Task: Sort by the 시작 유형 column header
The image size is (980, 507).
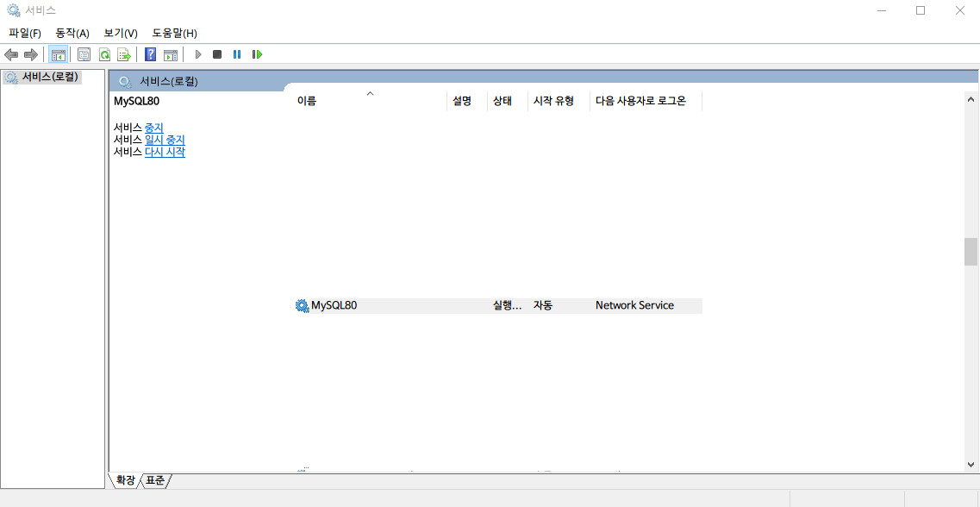Action: coord(559,101)
